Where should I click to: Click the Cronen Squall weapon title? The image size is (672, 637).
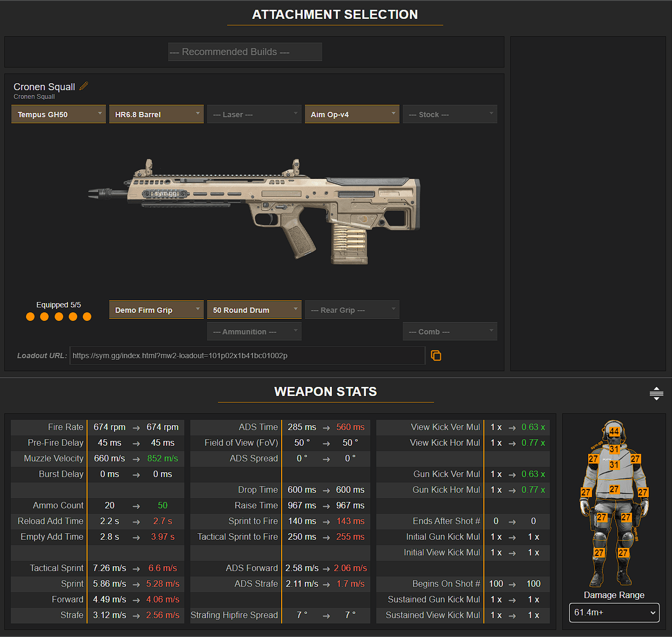point(44,87)
